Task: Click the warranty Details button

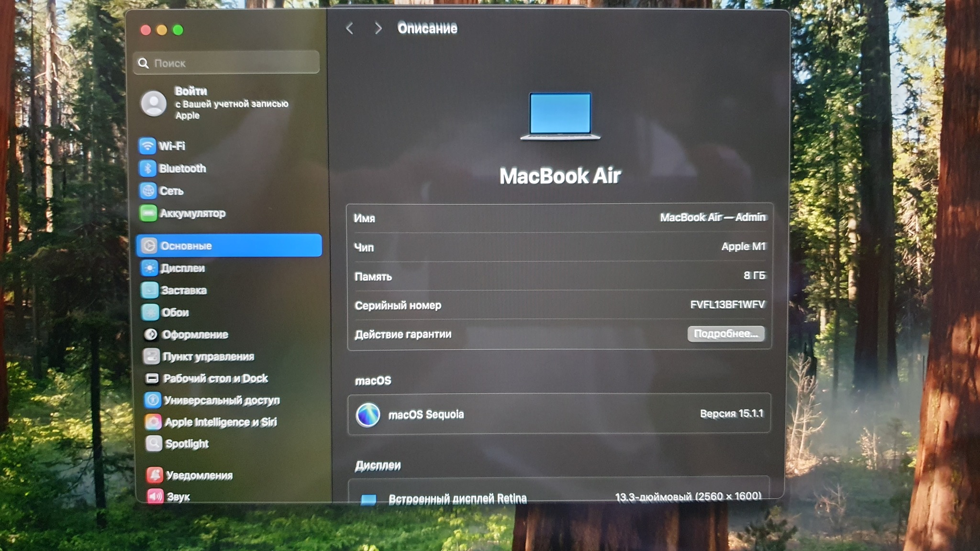Action: click(725, 333)
